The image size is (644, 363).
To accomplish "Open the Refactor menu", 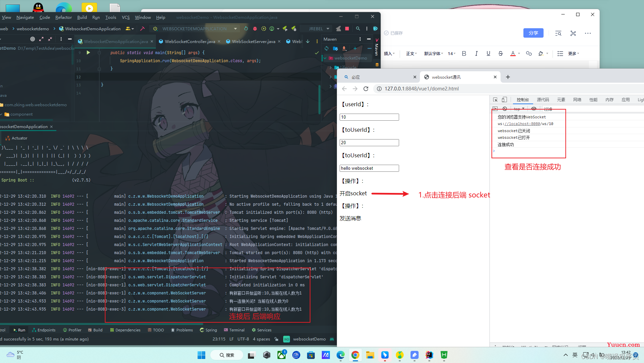I will [x=63, y=17].
